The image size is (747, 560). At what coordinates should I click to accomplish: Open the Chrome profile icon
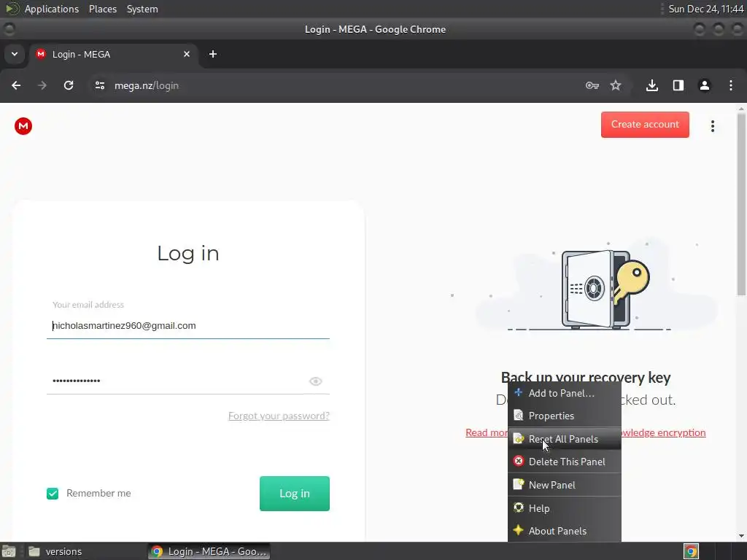[x=704, y=85]
